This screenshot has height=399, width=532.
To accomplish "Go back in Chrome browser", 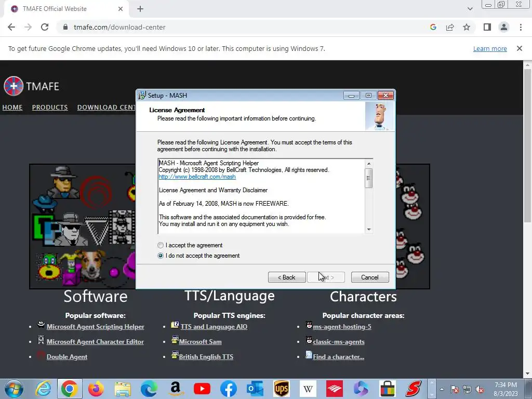I will coord(11,27).
